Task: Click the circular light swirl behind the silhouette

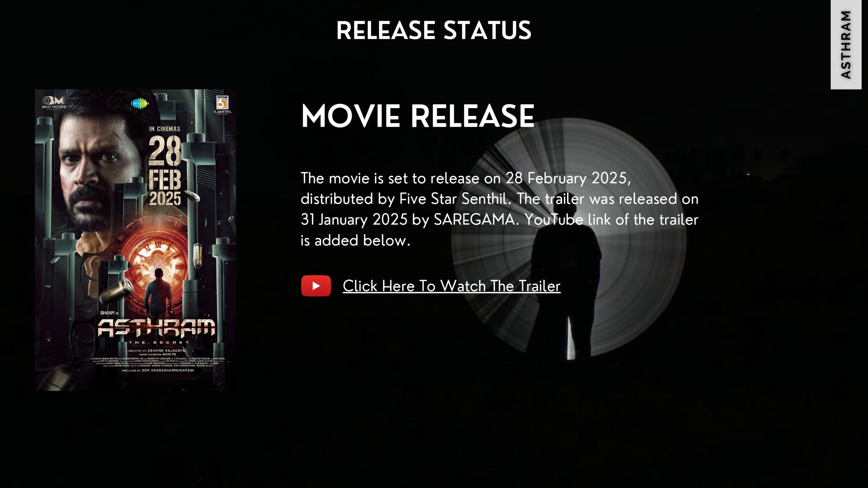Action: point(570,237)
